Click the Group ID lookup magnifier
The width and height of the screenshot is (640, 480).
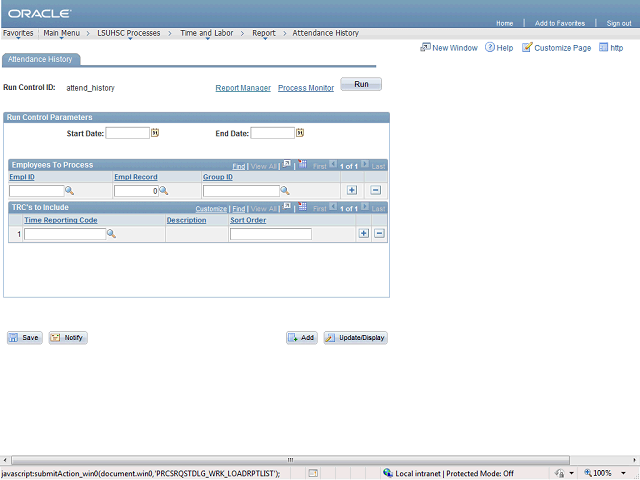point(285,190)
